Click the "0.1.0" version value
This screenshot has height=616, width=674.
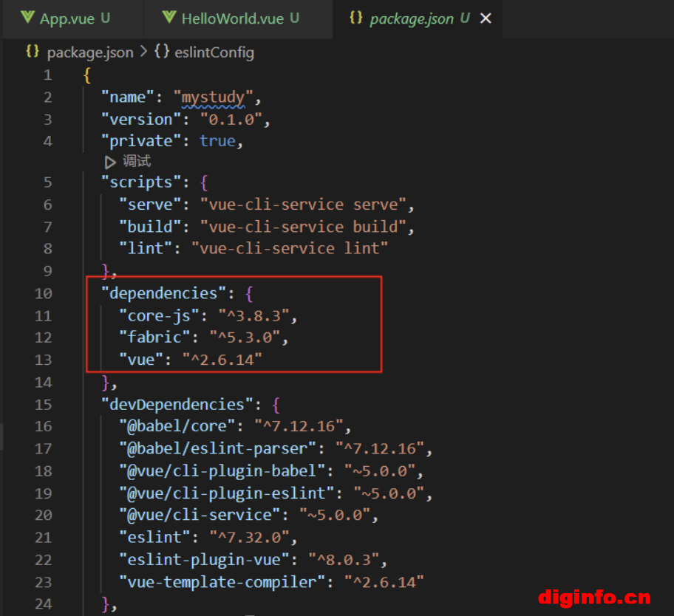[231, 120]
